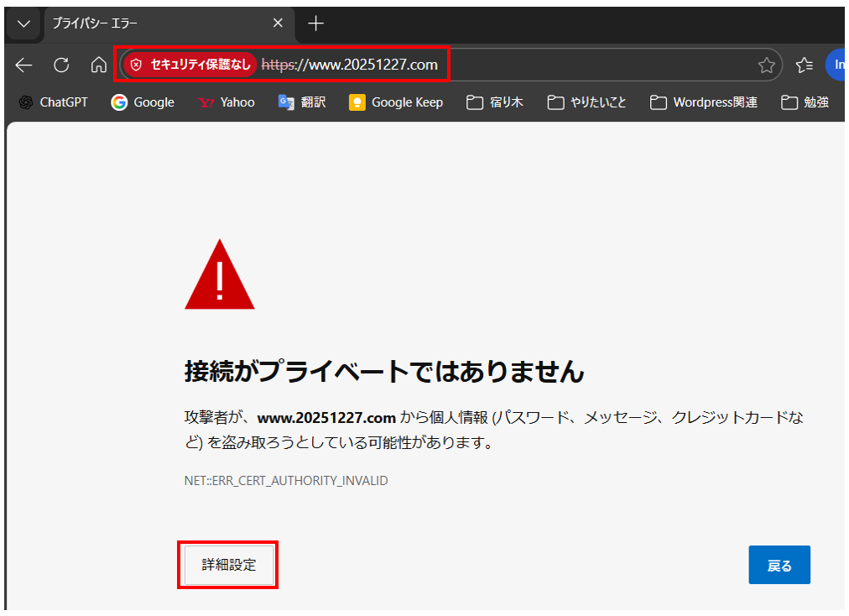This screenshot has width=849, height=616.
Task: Go to the home page icon
Action: coord(98,65)
